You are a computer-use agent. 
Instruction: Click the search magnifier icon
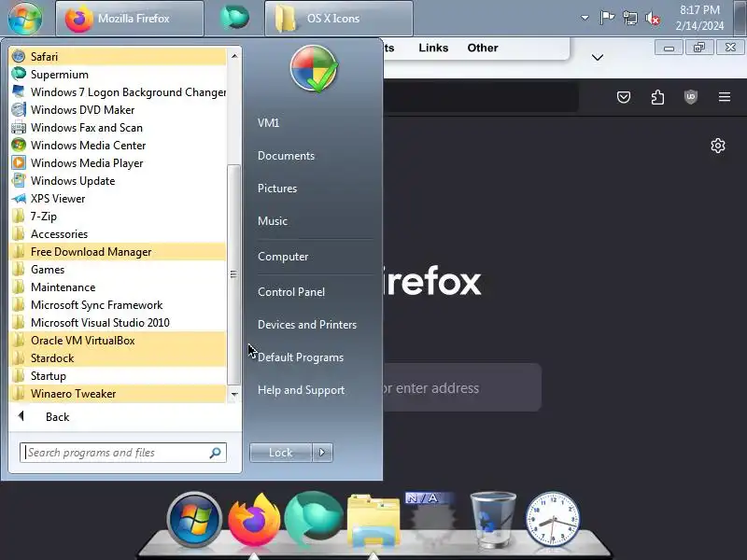tap(216, 453)
